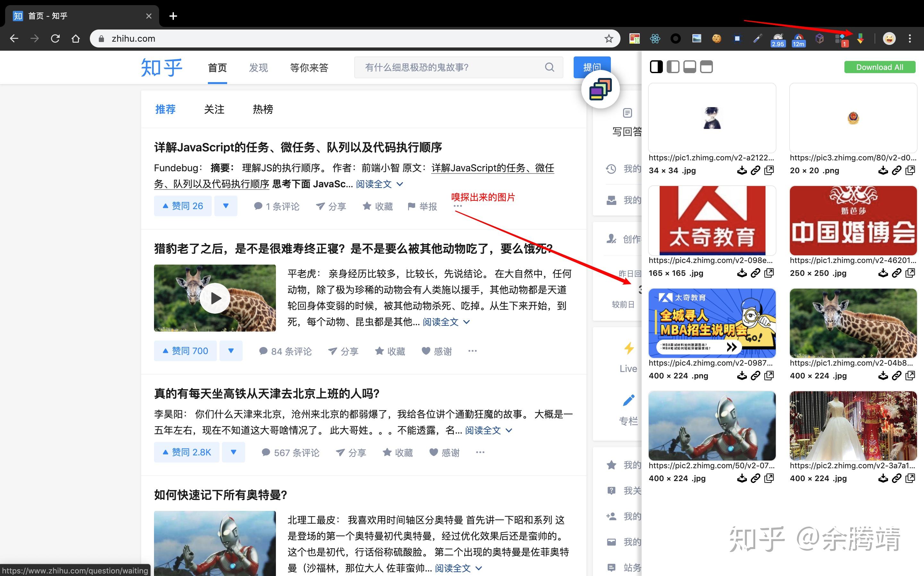Open the React DevTools extension icon
Screen dimensions: 924x576
pos(655,38)
